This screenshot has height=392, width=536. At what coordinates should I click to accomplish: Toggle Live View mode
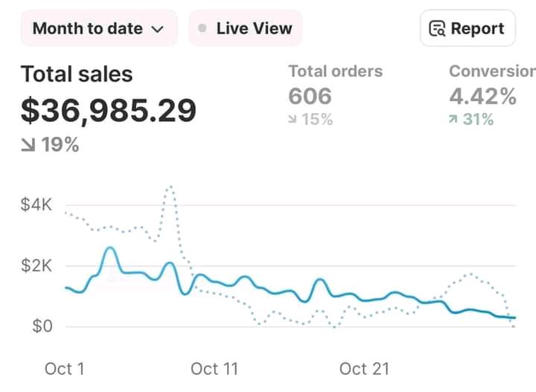245,29
